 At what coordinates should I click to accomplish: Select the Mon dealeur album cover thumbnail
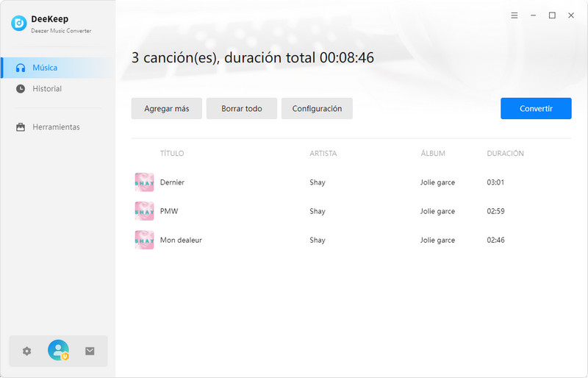[x=144, y=240]
